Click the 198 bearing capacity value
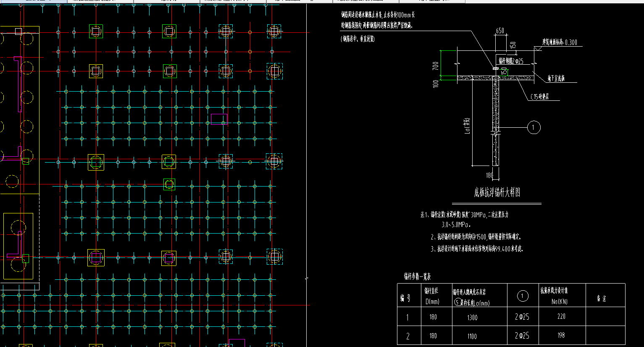The width and height of the screenshot is (644, 347). (561, 335)
